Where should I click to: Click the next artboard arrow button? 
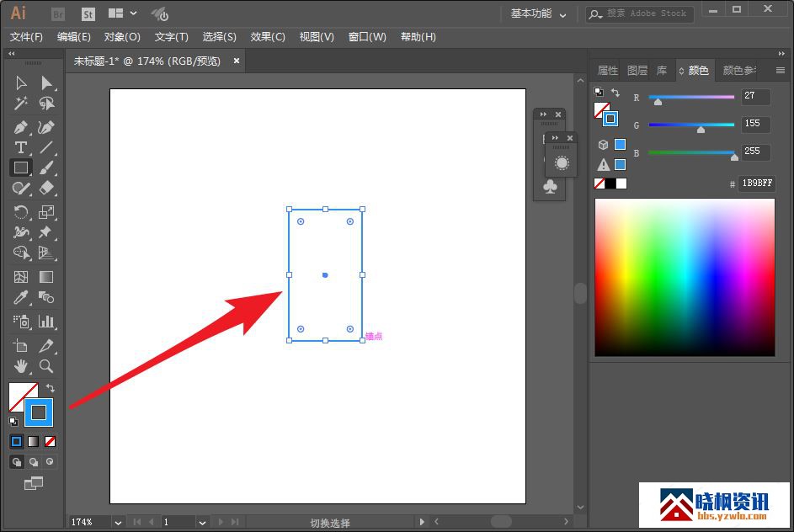pos(220,523)
